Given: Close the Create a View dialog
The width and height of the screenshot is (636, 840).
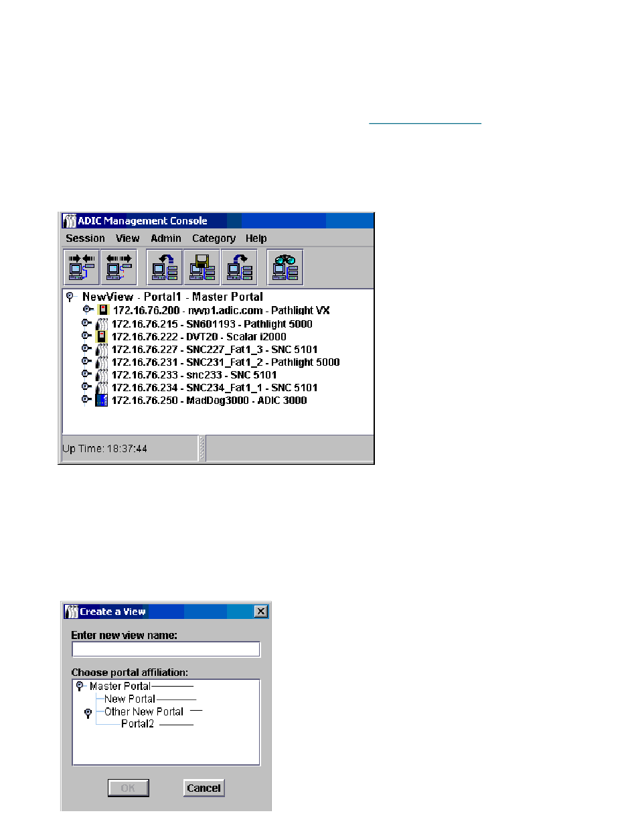Looking at the screenshot, I should click(x=261, y=611).
